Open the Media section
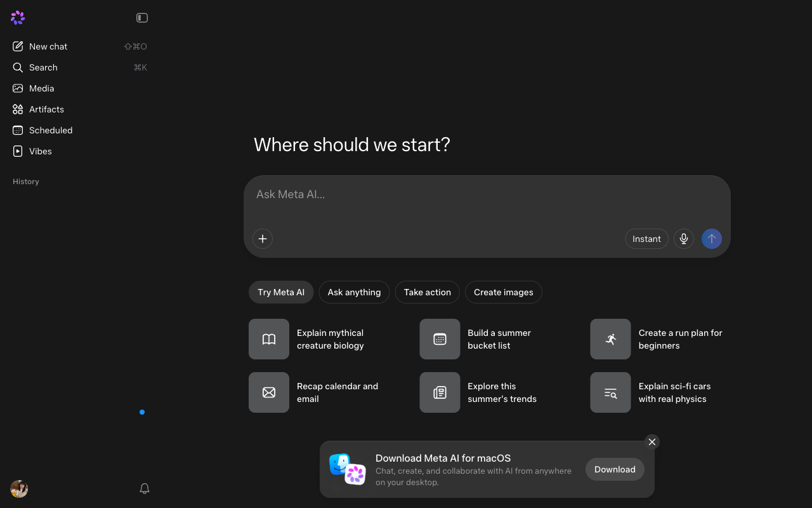The width and height of the screenshot is (812, 508). pyautogui.click(x=79, y=88)
